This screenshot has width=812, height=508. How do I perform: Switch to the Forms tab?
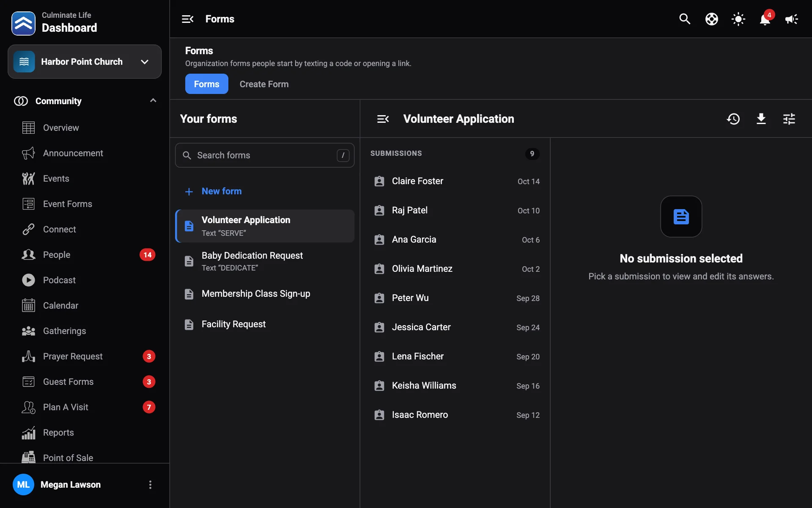click(x=207, y=84)
